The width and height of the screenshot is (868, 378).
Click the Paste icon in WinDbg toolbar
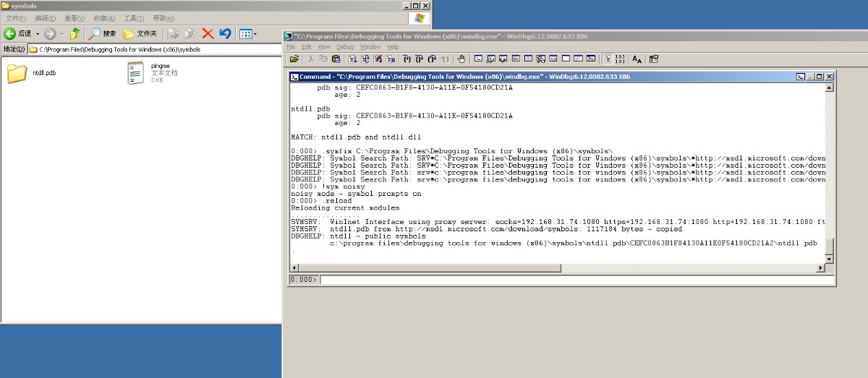[336, 59]
